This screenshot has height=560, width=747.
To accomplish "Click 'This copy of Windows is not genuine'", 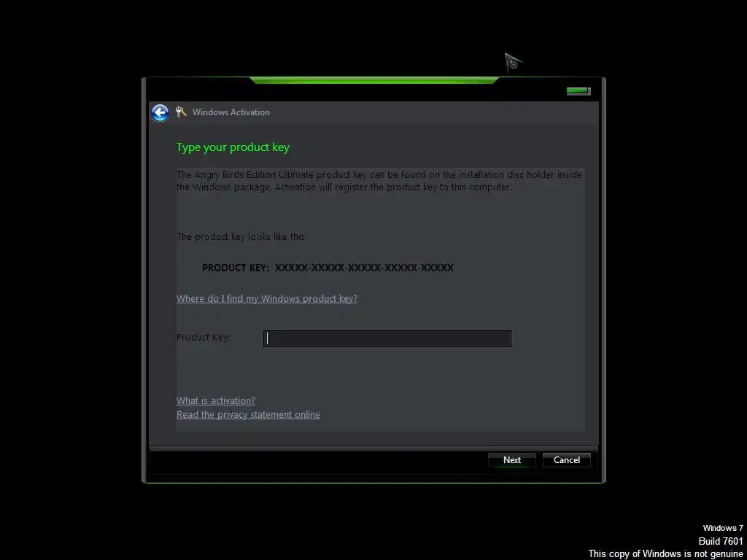I will coord(665,554).
